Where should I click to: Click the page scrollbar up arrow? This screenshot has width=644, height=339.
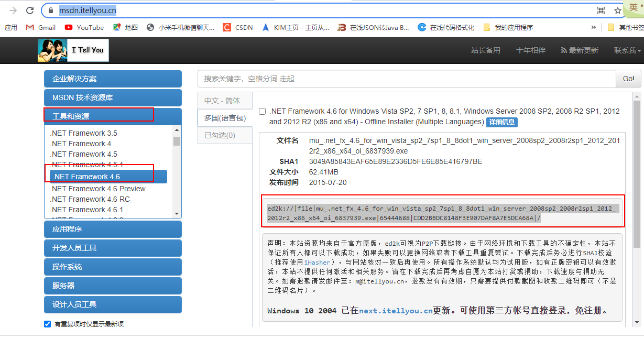point(637,96)
